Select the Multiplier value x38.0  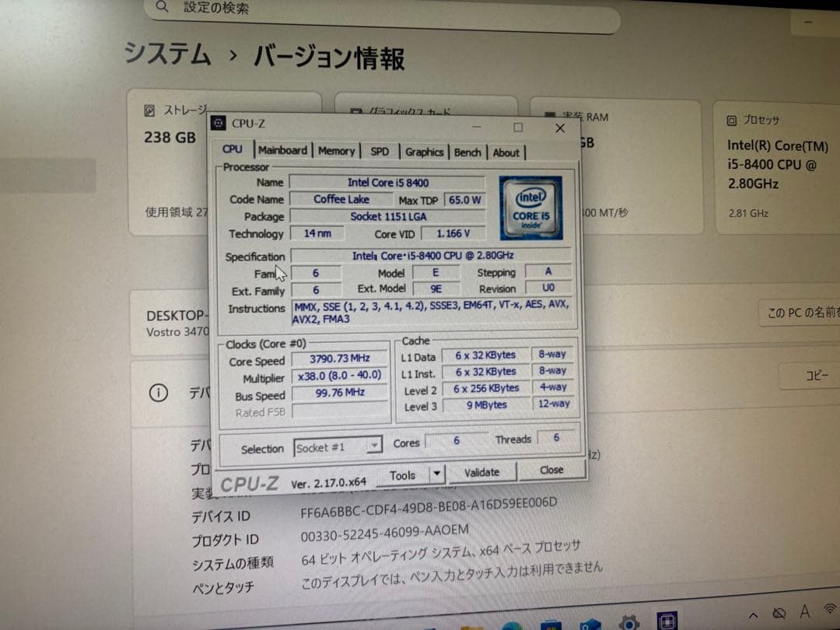click(340, 376)
